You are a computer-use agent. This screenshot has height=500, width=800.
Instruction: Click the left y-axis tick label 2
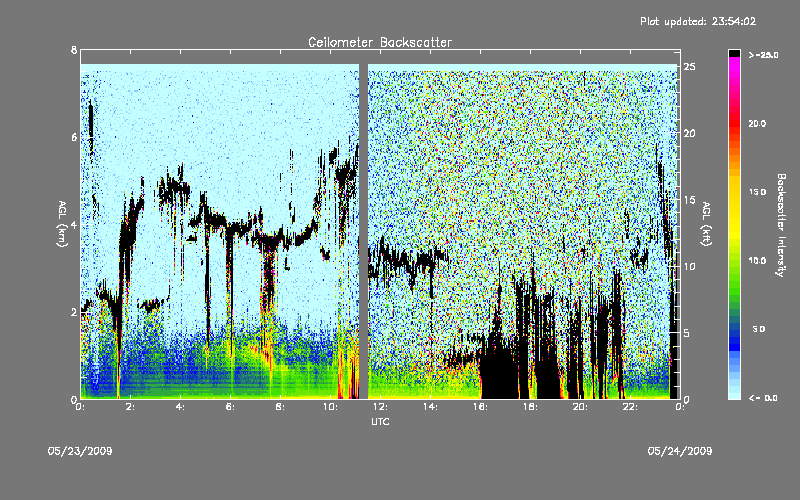pos(74,312)
